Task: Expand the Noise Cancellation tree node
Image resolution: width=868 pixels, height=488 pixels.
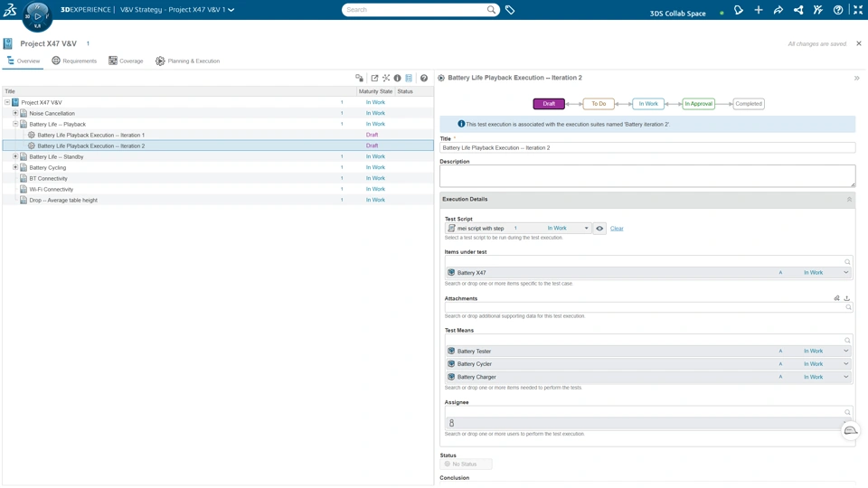Action: pyautogui.click(x=15, y=113)
